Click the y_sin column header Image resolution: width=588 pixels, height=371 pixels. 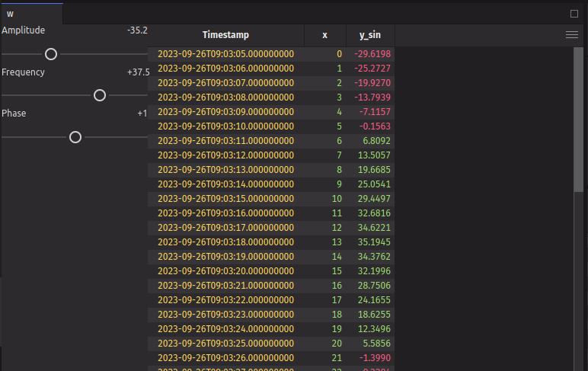[x=369, y=35]
